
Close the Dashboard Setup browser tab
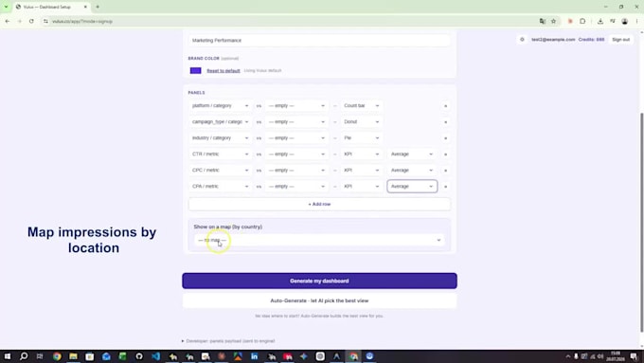[x=85, y=7]
